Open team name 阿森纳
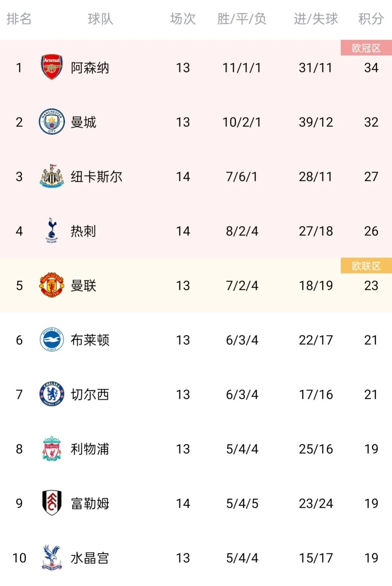This screenshot has height=586, width=392. pyautogui.click(x=90, y=68)
